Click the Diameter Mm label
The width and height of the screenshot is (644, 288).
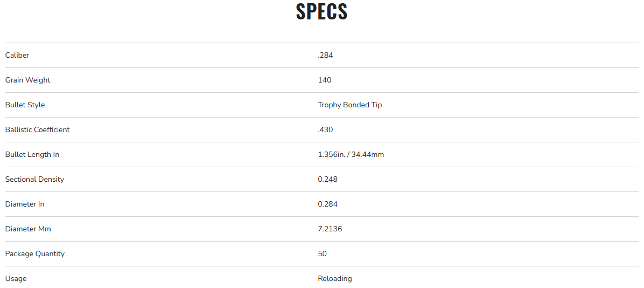[28, 229]
